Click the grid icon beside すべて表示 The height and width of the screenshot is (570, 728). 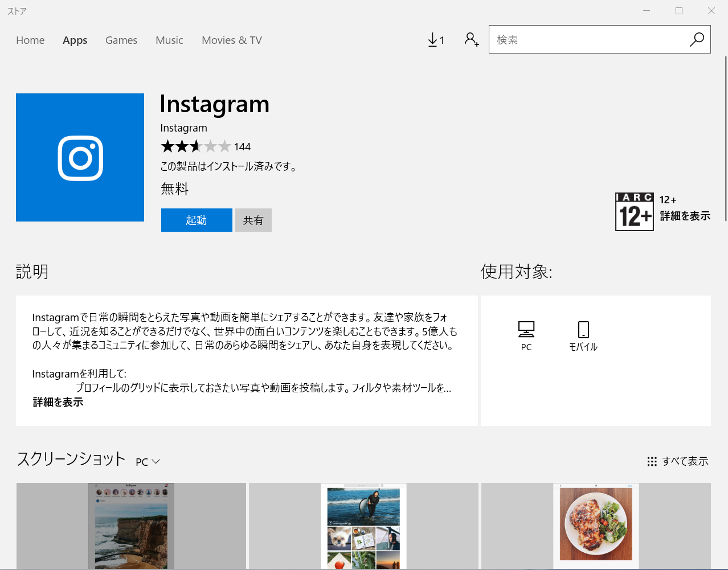click(x=652, y=461)
